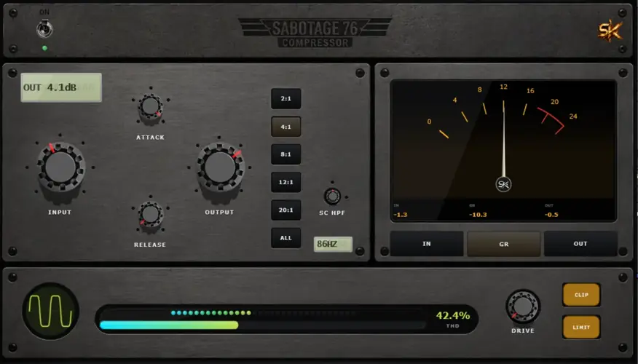Click the -10.3 GR value on the meter
638x364 pixels.
coord(478,215)
